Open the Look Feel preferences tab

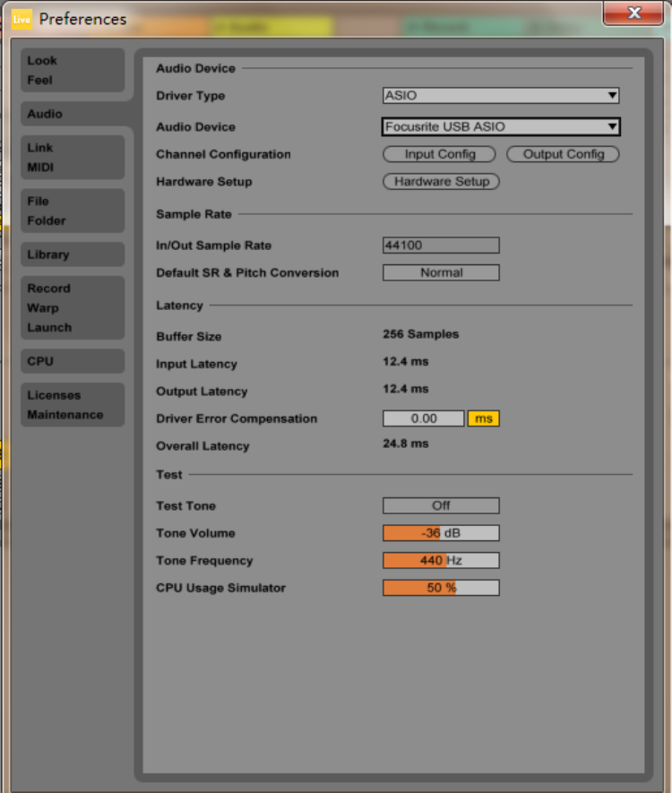tap(73, 70)
